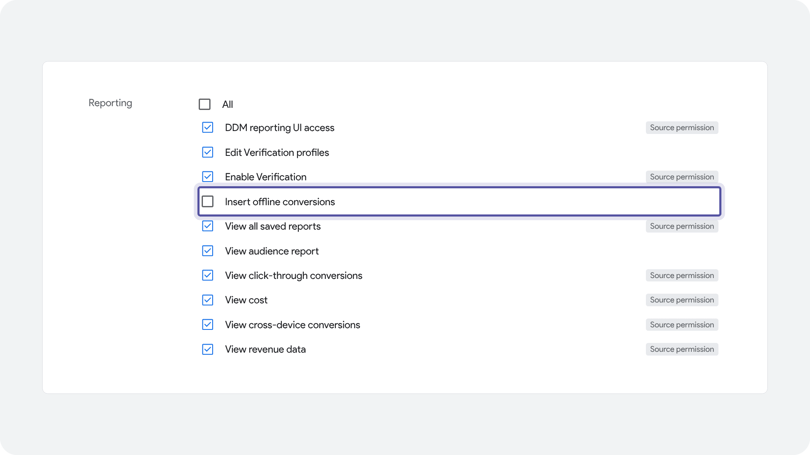Click 'View audience report' label

pos(272,251)
